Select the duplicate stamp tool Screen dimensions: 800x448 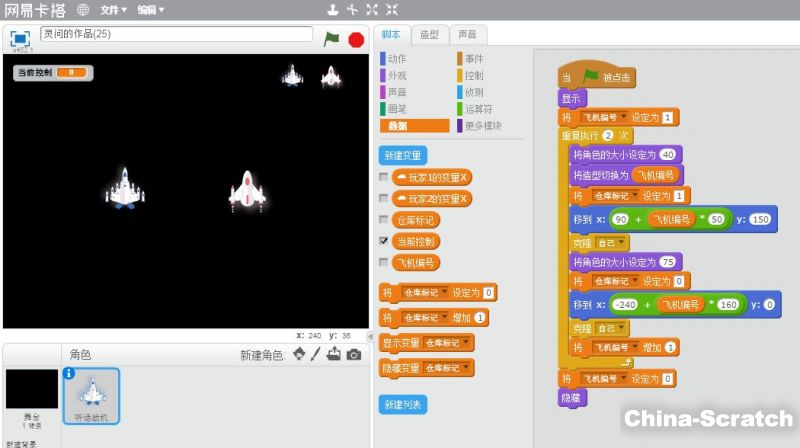coord(333,10)
